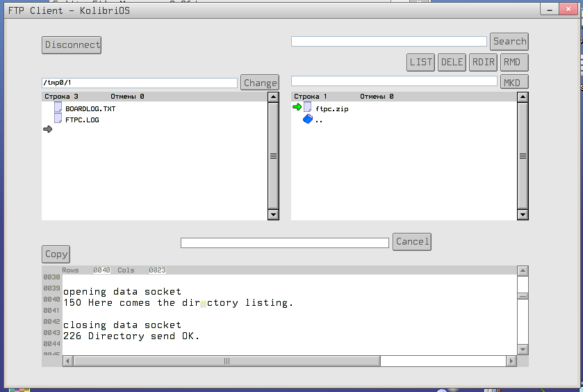583x392 pixels.
Task: Click the Change path button
Action: (260, 83)
